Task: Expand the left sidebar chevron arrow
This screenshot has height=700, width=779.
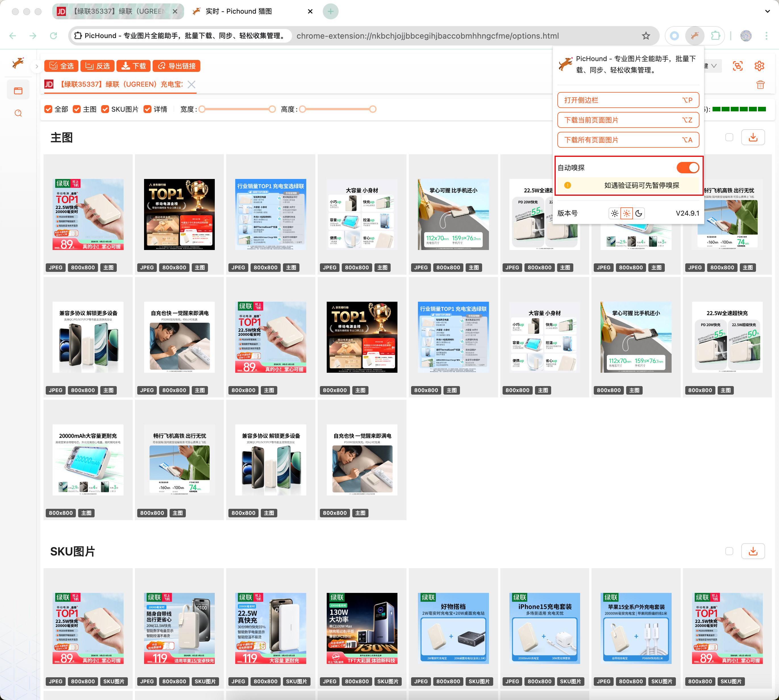Action: tap(37, 66)
